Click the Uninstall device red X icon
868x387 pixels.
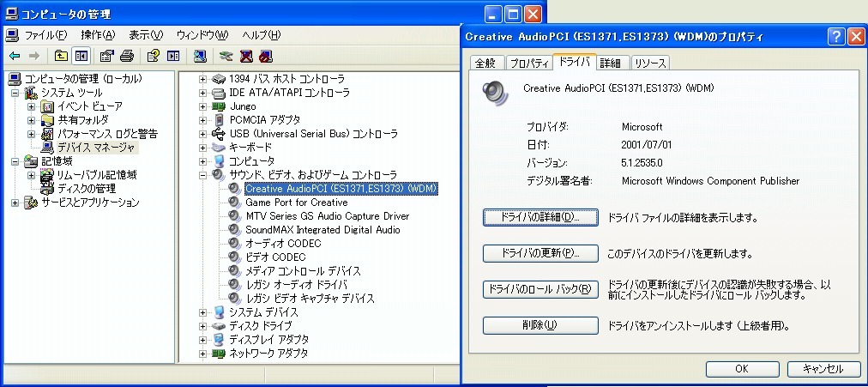pyautogui.click(x=246, y=56)
